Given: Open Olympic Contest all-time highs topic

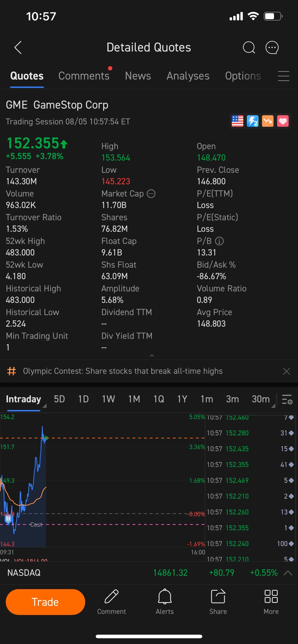Looking at the screenshot, I should pyautogui.click(x=123, y=371).
